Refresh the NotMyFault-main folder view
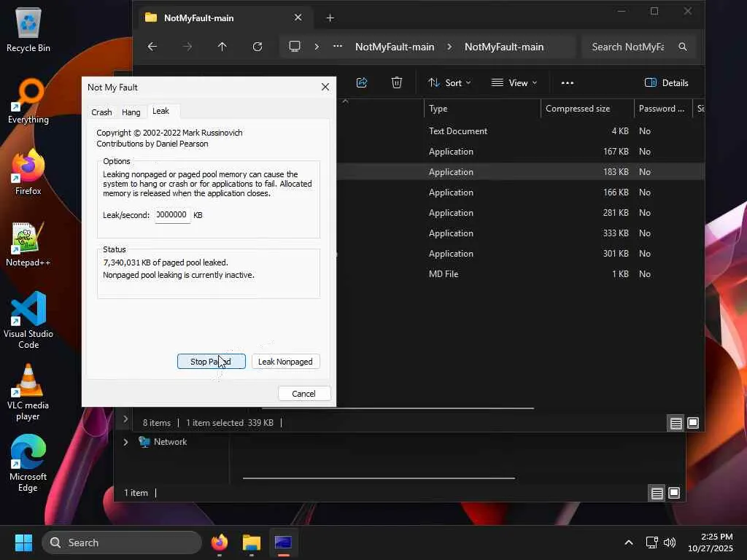 click(258, 47)
